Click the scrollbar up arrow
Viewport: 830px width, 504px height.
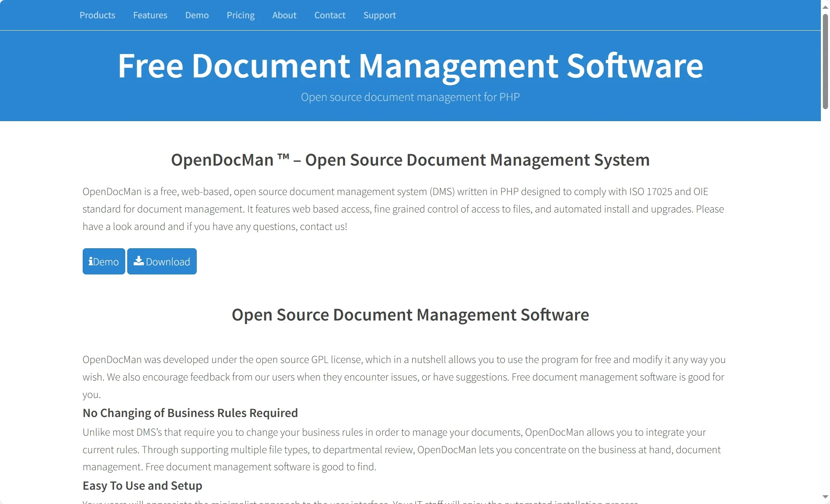(825, 7)
